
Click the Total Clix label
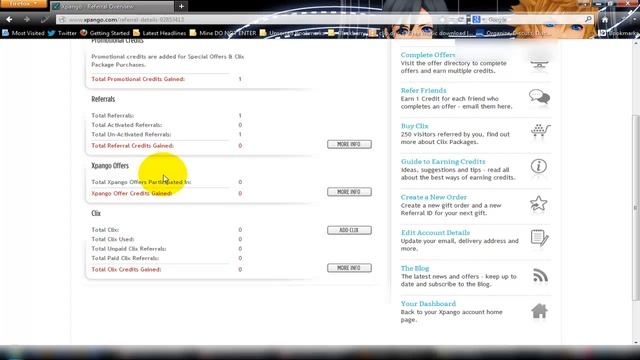click(105, 230)
